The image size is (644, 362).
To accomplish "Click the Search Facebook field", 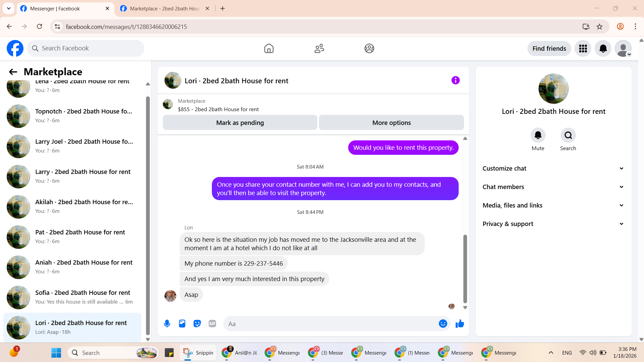I will click(x=86, y=48).
